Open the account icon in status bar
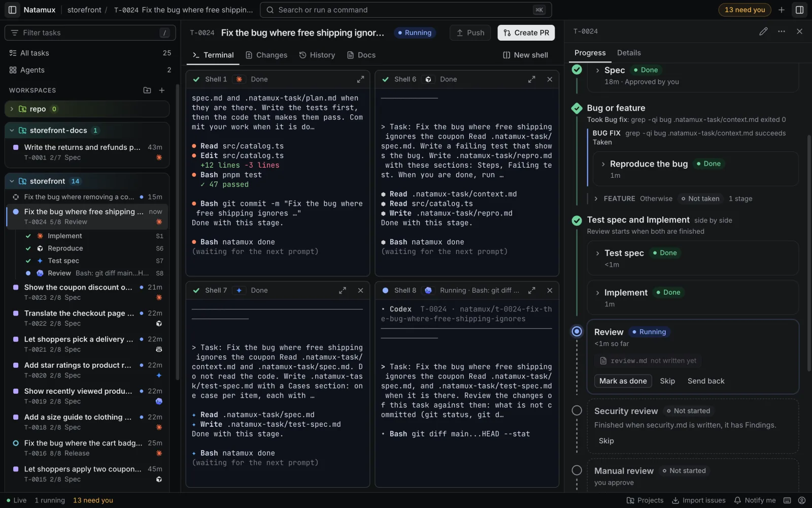 coord(802,500)
